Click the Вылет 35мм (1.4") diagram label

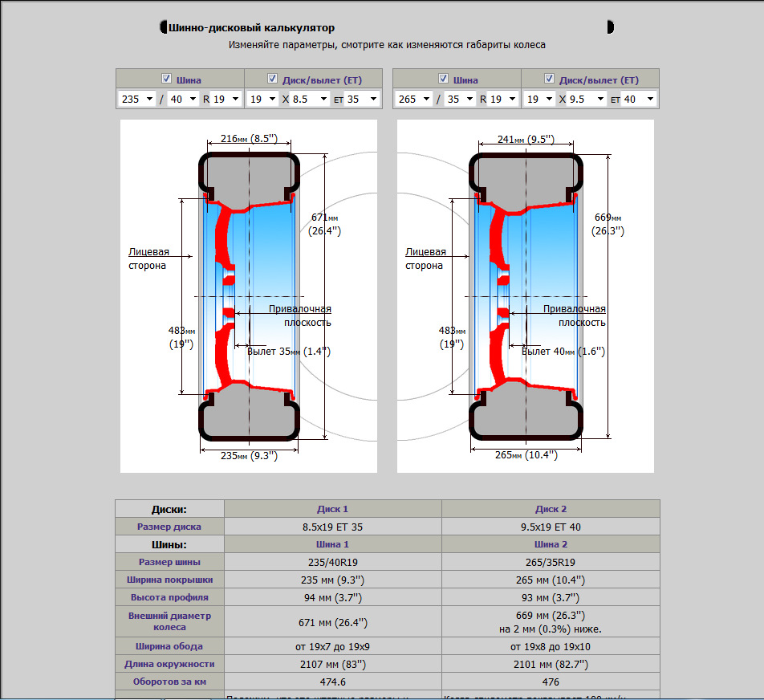coord(289,352)
